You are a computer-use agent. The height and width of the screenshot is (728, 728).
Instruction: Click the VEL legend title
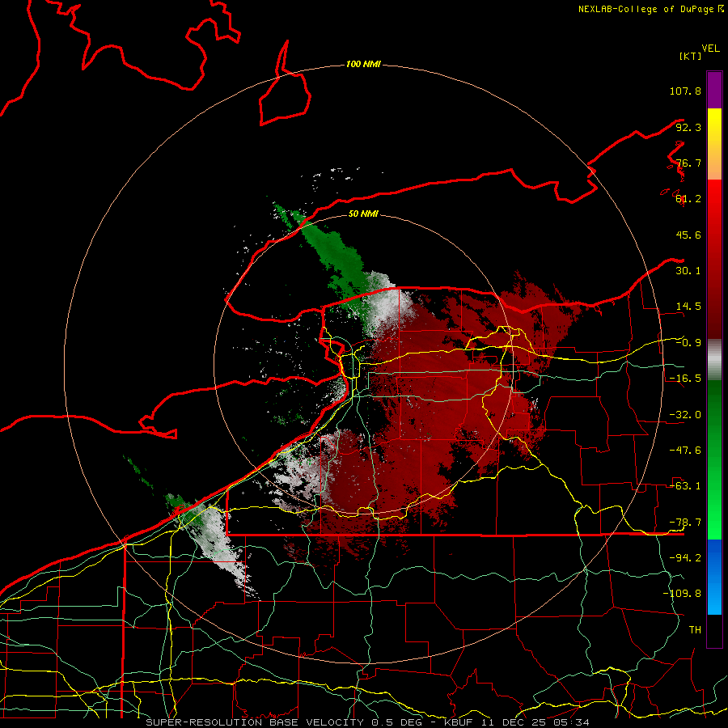[710, 49]
